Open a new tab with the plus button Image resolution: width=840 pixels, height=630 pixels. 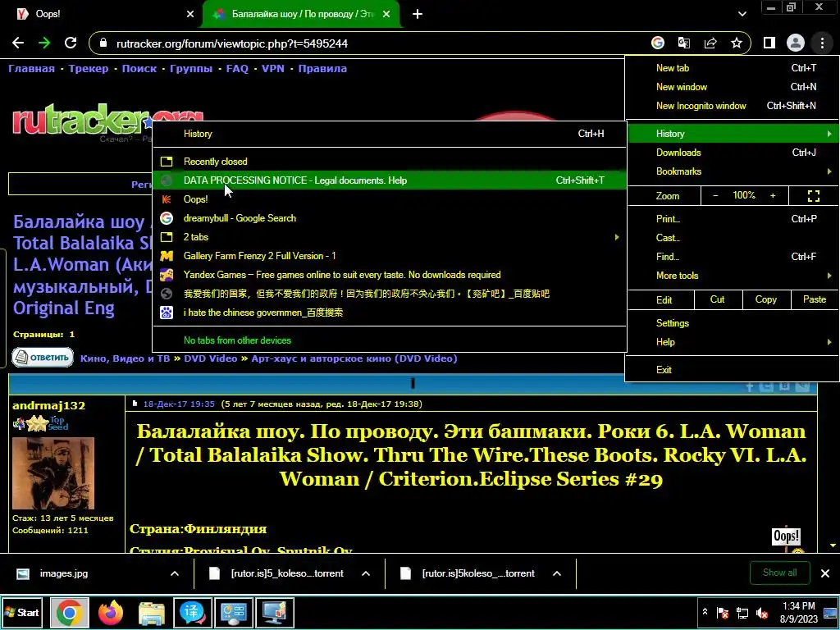[x=418, y=14]
